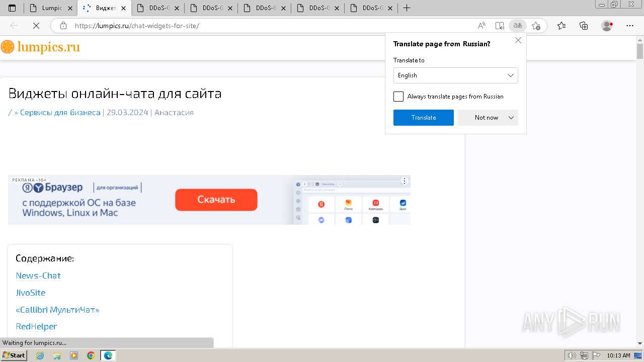Viewport: 644px width, 362px height.
Task: Click the scrollbar down arrow
Action: [640, 343]
